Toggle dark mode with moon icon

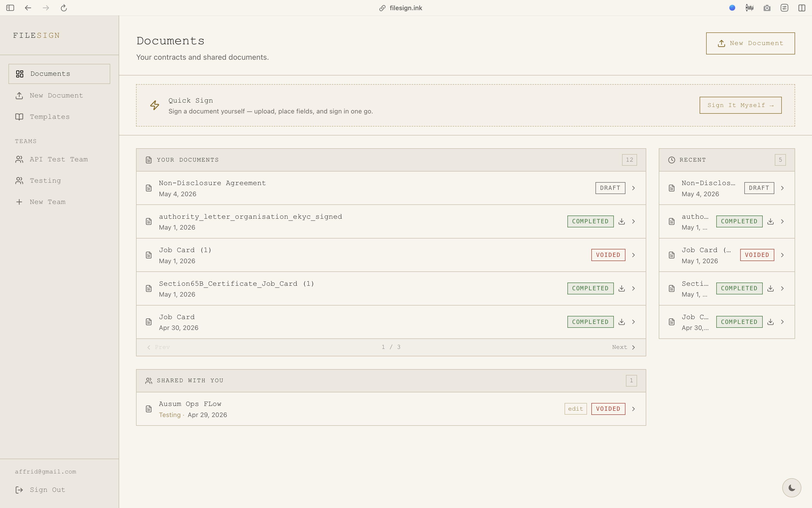pos(792,487)
